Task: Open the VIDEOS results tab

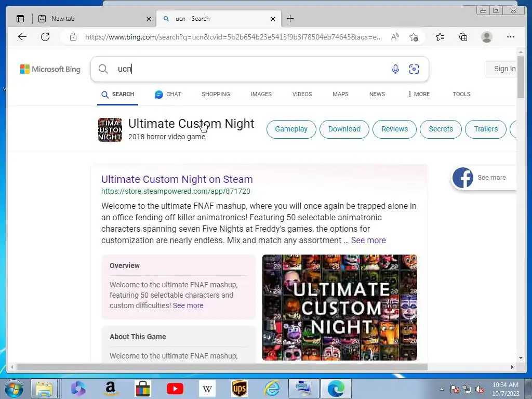Action: (x=302, y=95)
